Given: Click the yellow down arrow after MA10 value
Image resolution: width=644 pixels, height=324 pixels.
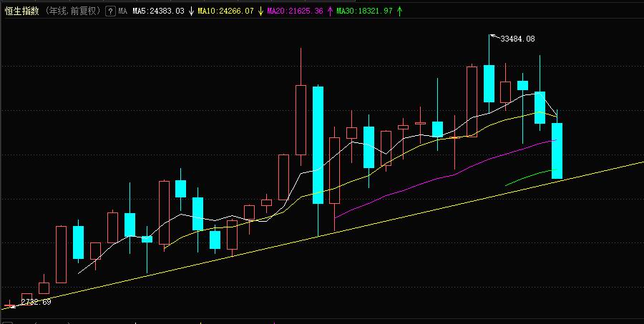Looking at the screenshot, I should click(x=260, y=11).
